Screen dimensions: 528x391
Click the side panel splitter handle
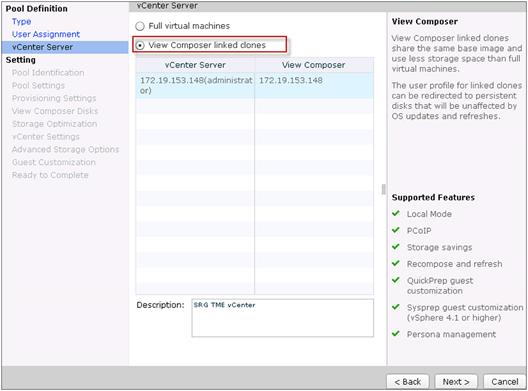point(383,189)
